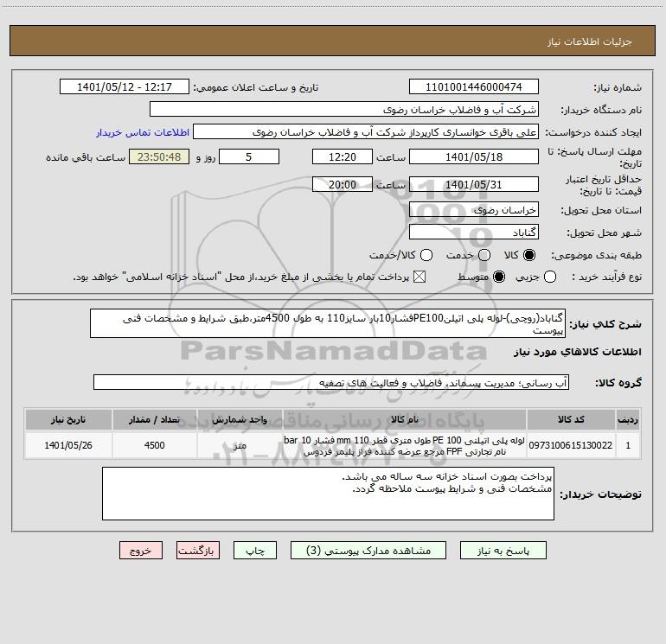Click the چاپ print button

tap(255, 550)
